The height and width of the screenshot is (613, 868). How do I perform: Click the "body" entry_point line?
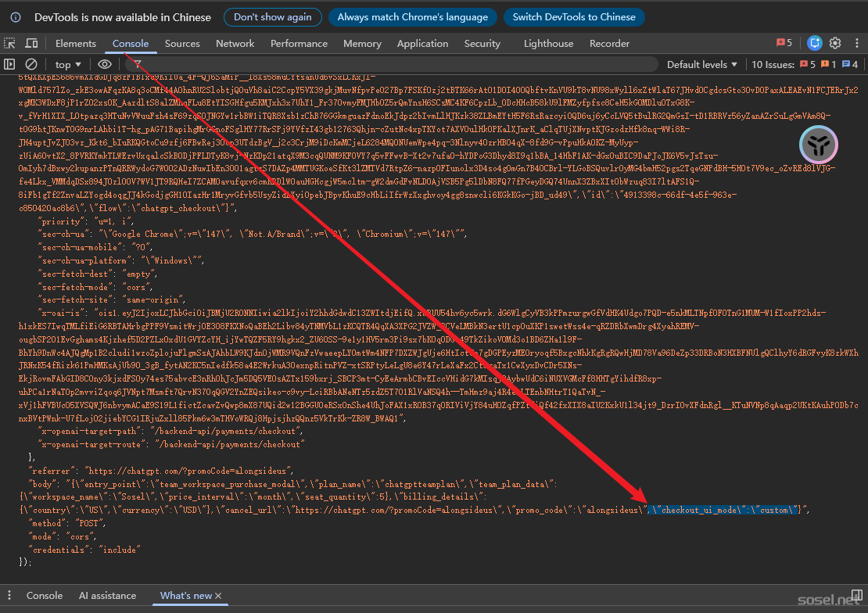pyautogui.click(x=293, y=484)
